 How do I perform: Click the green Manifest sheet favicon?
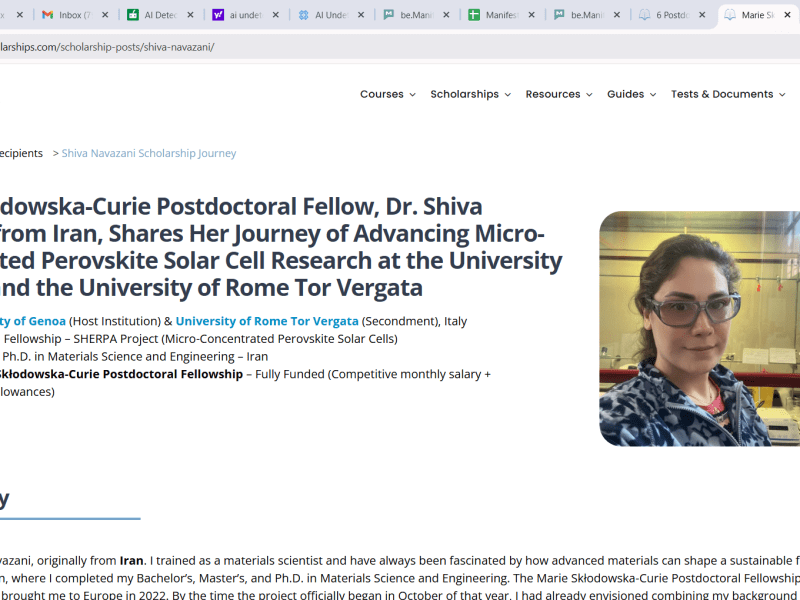click(474, 15)
